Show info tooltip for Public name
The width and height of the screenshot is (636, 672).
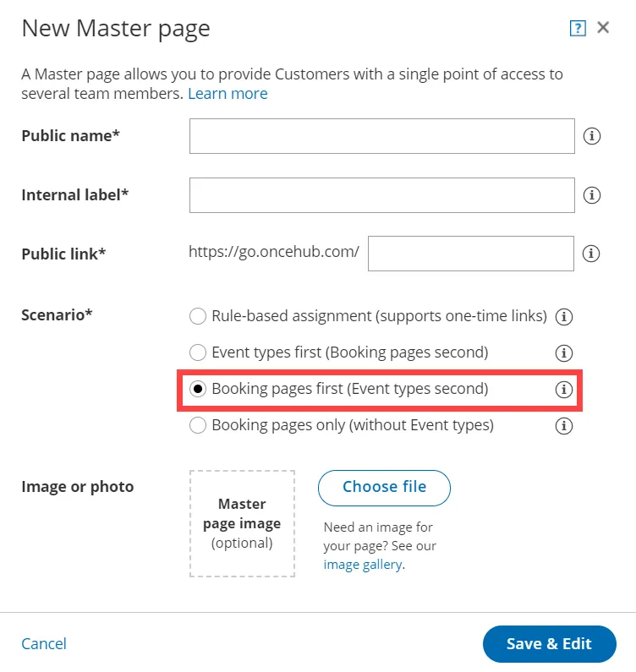click(x=592, y=136)
